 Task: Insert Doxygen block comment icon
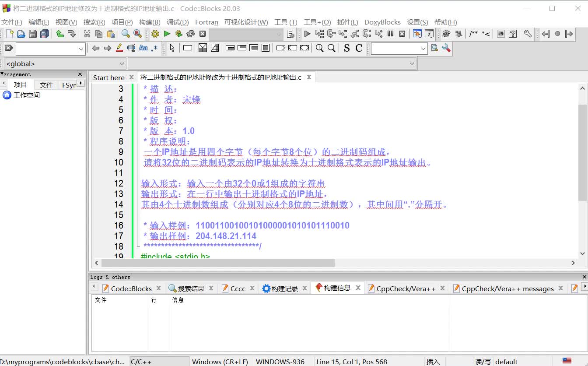tap(474, 34)
